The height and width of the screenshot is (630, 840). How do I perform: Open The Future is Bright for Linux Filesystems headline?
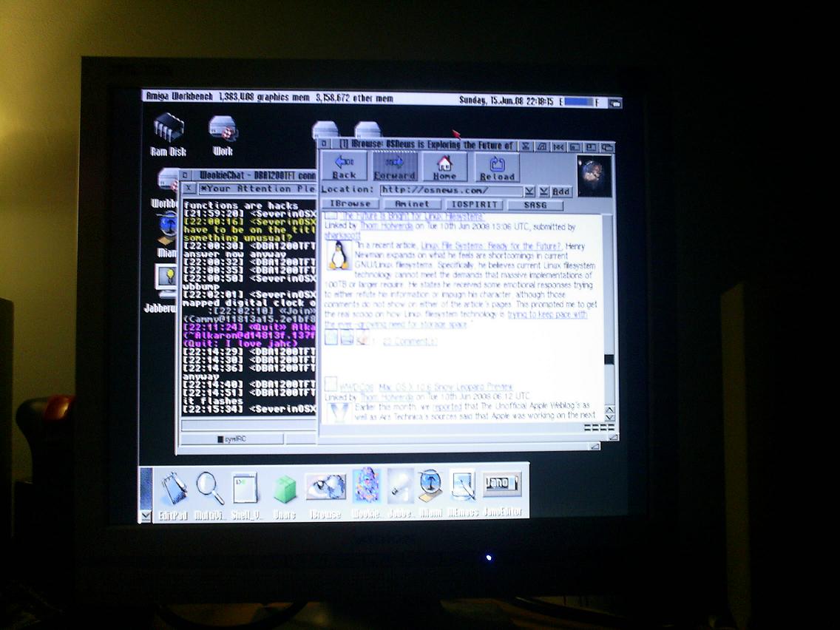[413, 217]
